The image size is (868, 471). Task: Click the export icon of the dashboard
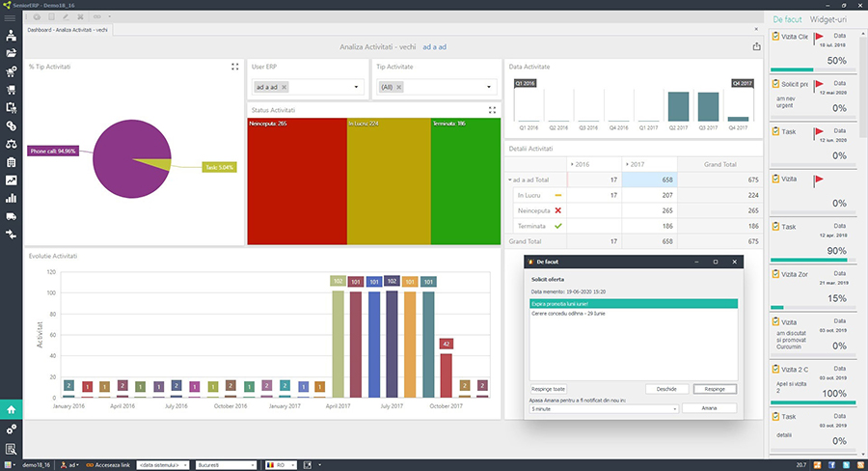[x=756, y=46]
